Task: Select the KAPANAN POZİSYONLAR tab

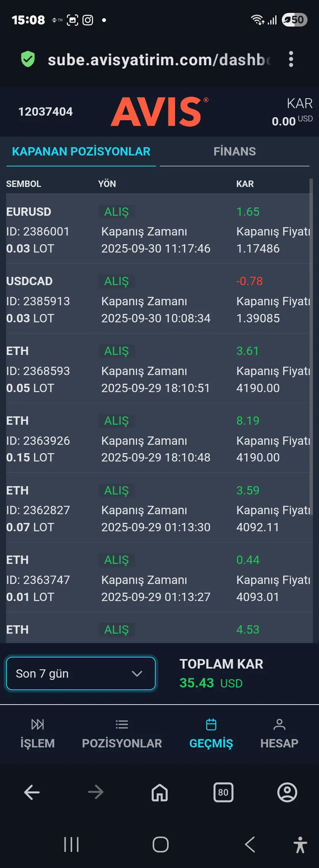Action: (x=81, y=152)
